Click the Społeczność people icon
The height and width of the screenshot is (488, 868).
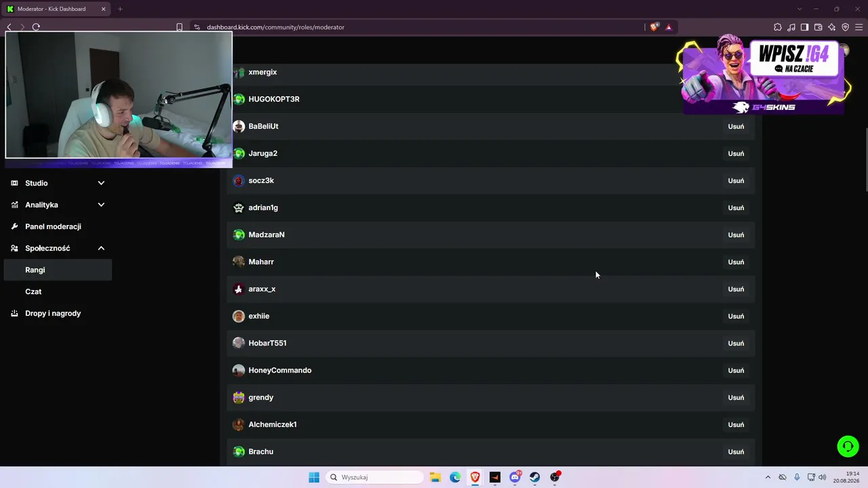point(14,248)
